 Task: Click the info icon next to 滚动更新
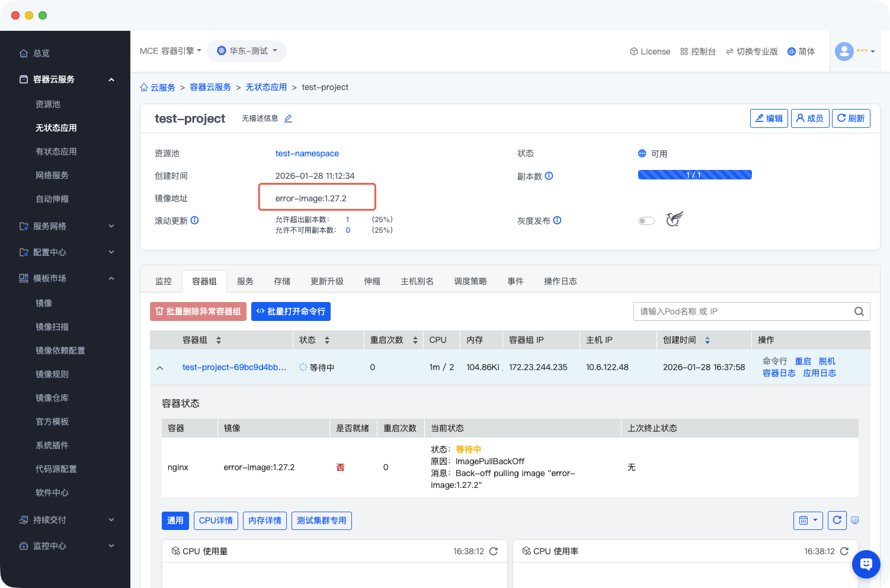coord(194,220)
